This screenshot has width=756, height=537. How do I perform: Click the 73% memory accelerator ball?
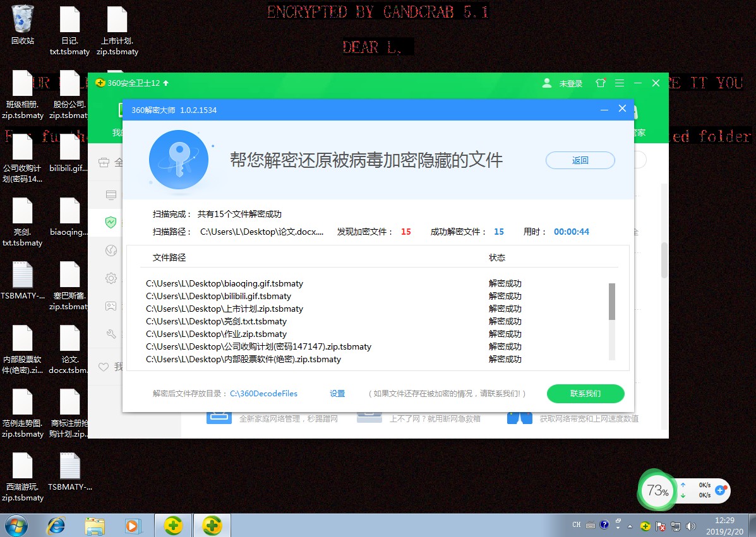(657, 490)
